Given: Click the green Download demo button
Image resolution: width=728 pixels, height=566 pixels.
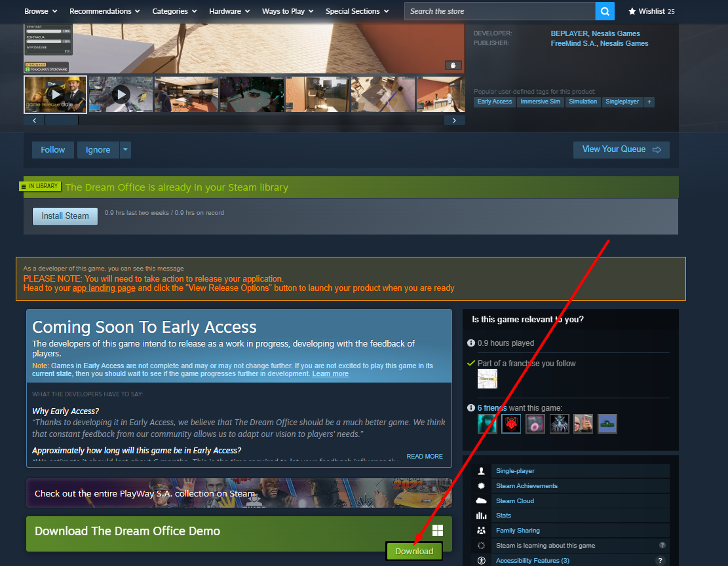Looking at the screenshot, I should coord(414,551).
